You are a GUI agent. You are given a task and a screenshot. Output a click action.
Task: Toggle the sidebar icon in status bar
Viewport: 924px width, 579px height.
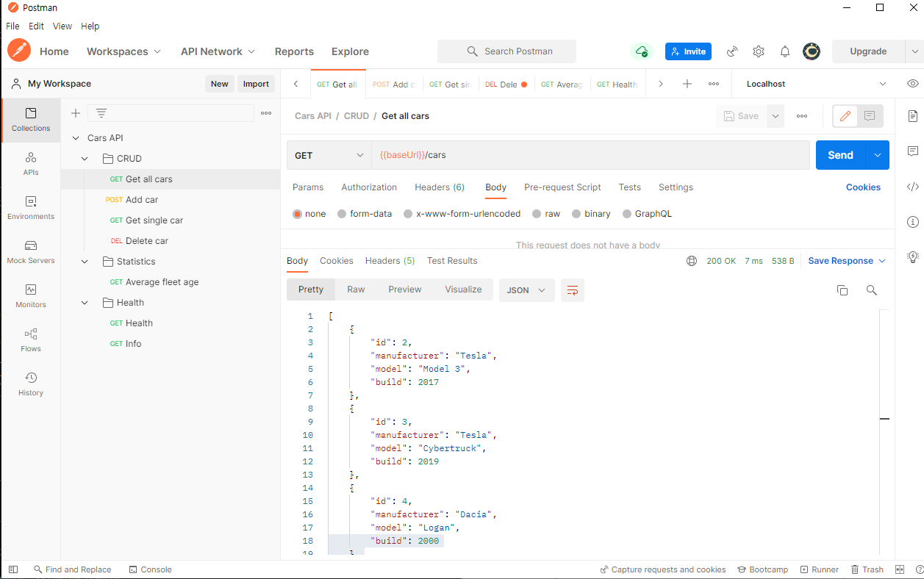point(13,569)
